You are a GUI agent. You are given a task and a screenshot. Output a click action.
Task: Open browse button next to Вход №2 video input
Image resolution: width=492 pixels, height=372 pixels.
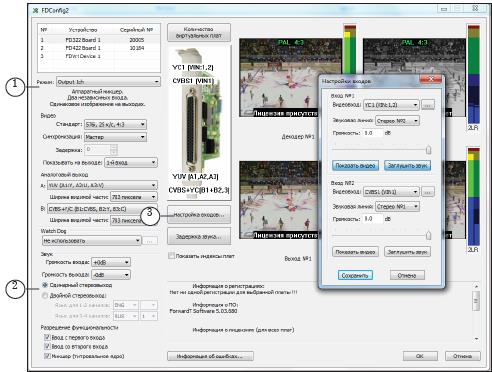pyautogui.click(x=428, y=192)
